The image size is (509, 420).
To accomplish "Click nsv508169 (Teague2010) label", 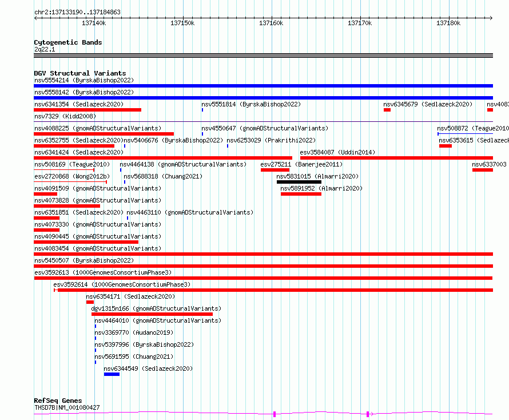I will coord(72,164).
